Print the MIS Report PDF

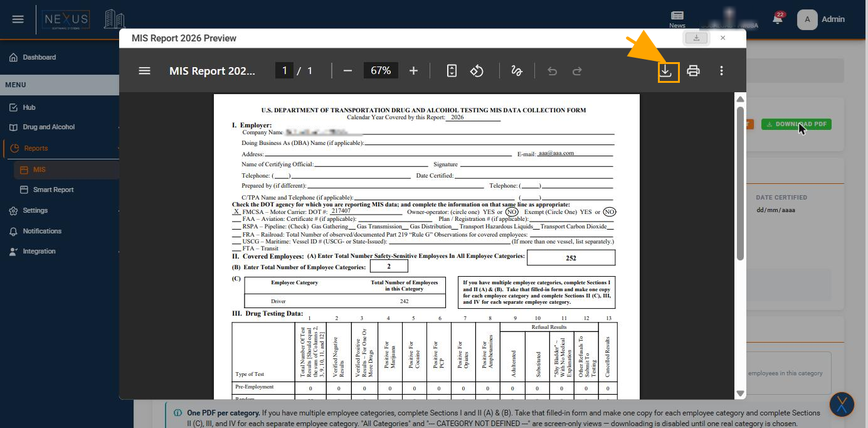click(693, 71)
